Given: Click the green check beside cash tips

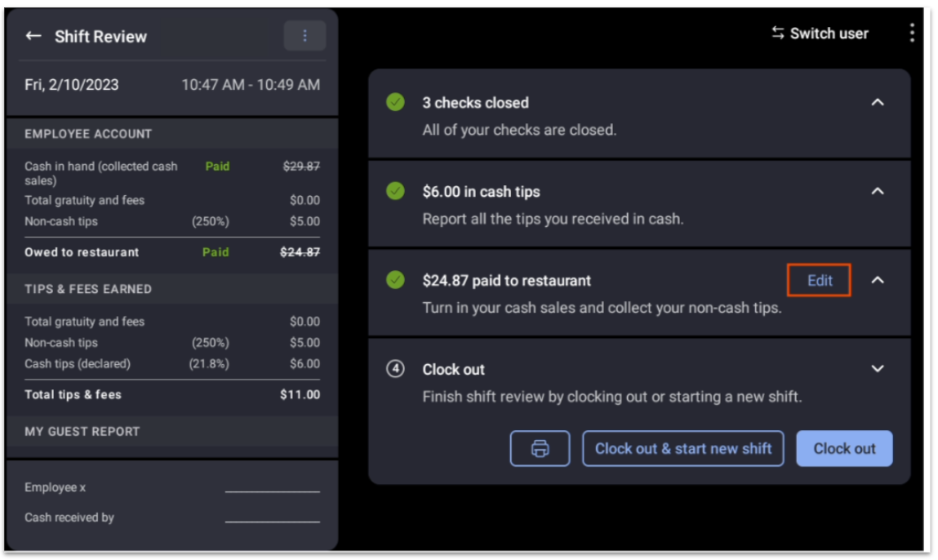Looking at the screenshot, I should [395, 191].
